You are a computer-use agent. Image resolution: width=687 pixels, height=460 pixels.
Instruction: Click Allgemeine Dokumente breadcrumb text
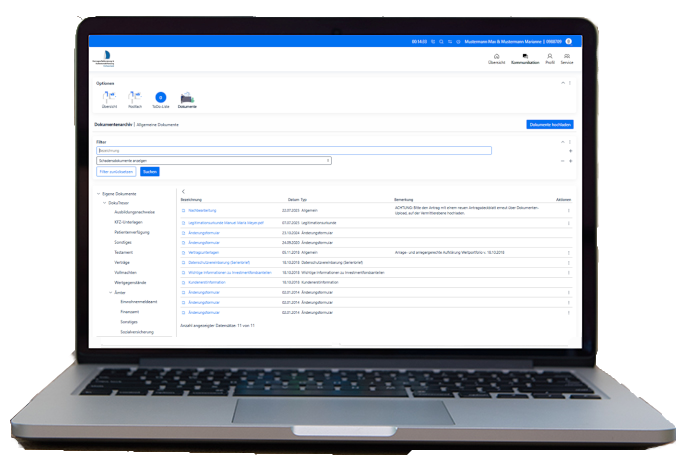pyautogui.click(x=158, y=125)
